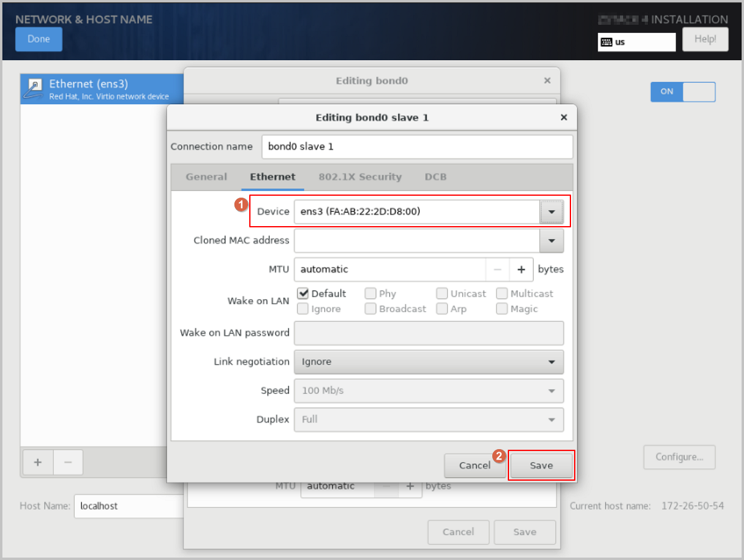Click Save in the slave dialog
Viewport: 744px width, 560px height.
coord(541,465)
